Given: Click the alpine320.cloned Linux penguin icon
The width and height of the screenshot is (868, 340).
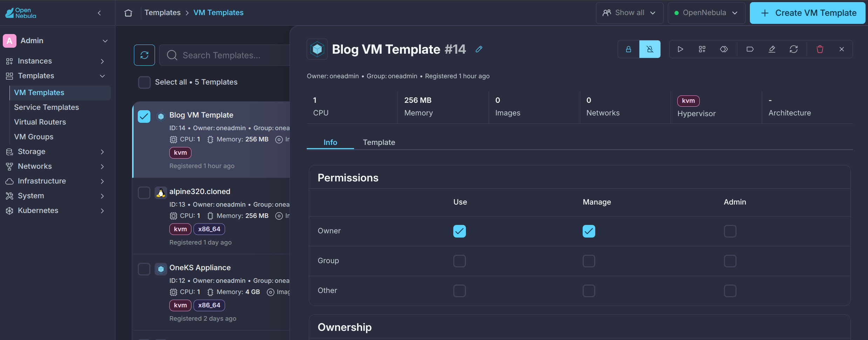Looking at the screenshot, I should (161, 193).
